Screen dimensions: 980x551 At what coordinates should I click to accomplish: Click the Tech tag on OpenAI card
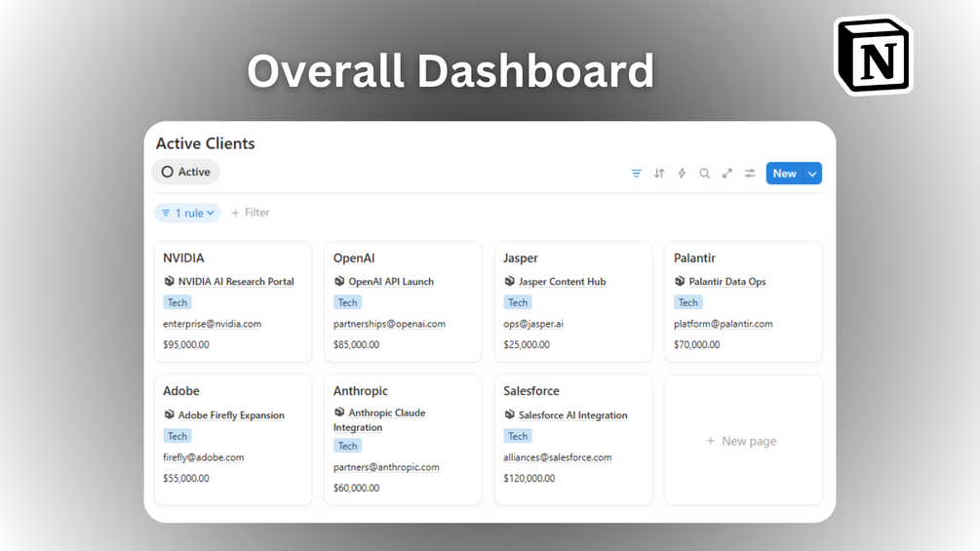tap(347, 302)
